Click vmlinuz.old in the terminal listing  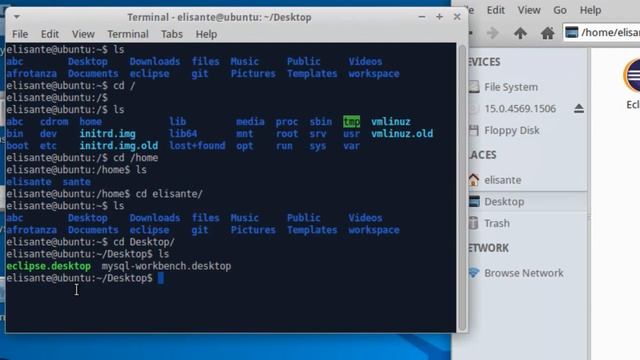pos(402,134)
